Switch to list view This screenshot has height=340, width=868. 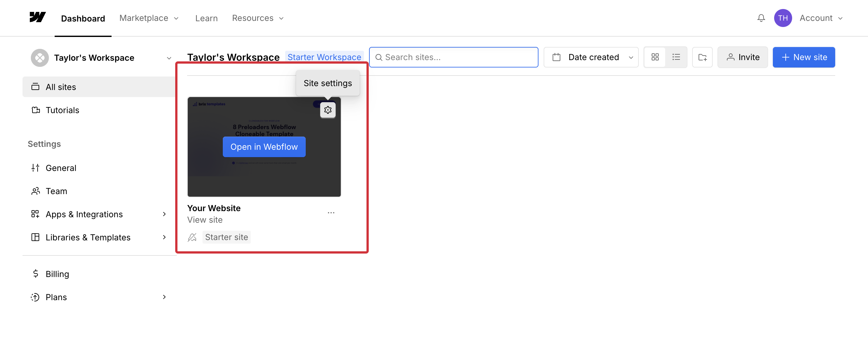[676, 57]
